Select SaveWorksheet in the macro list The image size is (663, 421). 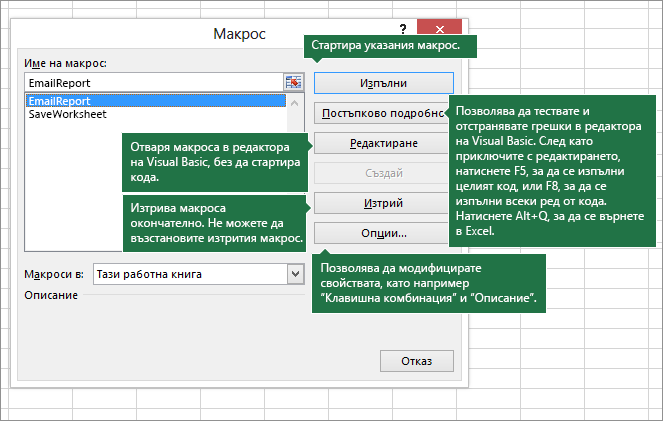[156, 114]
